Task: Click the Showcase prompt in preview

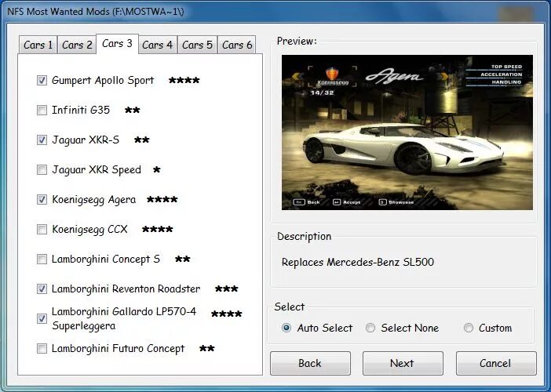Action: [396, 202]
